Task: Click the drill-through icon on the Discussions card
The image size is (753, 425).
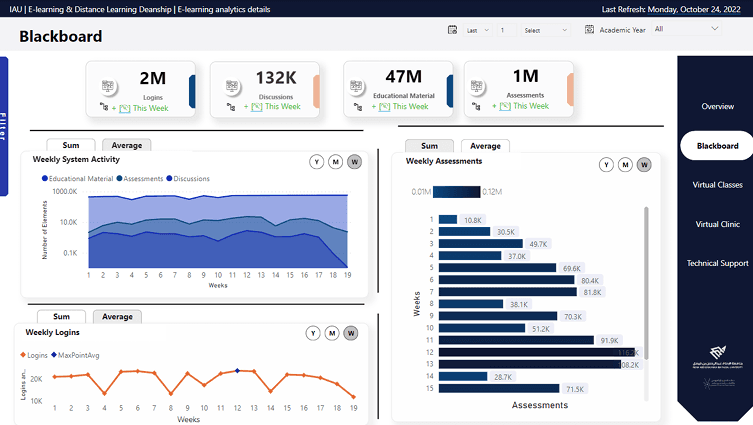Action: pos(231,107)
